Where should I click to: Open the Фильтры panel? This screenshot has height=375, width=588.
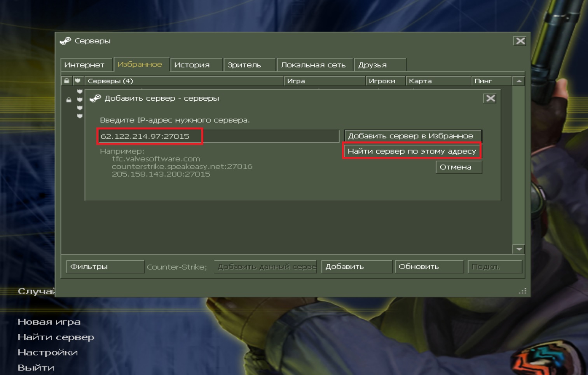click(x=105, y=267)
